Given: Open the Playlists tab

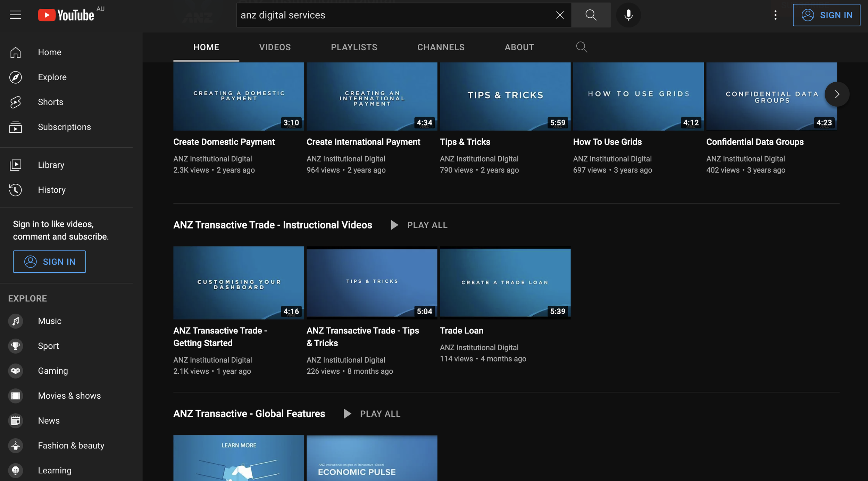Looking at the screenshot, I should 354,47.
